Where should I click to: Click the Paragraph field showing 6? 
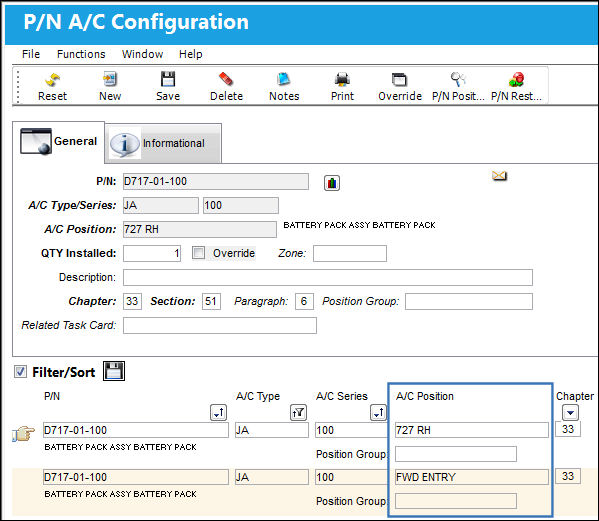[304, 301]
